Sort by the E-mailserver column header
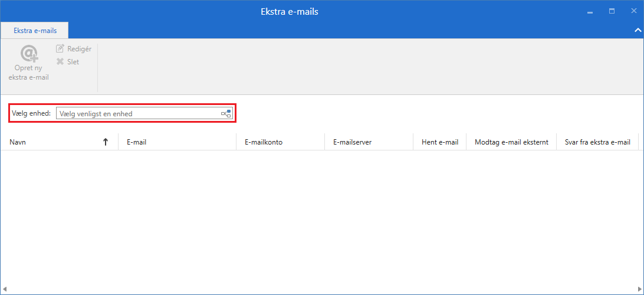 tap(369, 142)
